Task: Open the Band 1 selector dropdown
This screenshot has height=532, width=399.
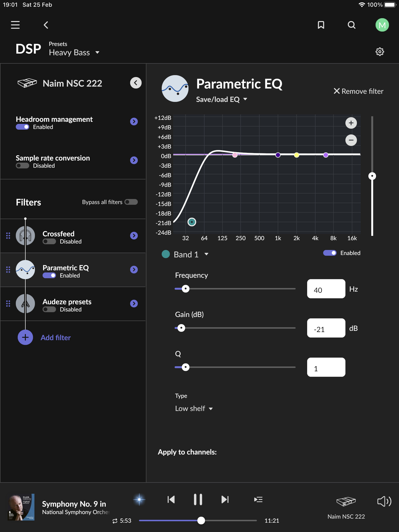Action: click(x=191, y=255)
